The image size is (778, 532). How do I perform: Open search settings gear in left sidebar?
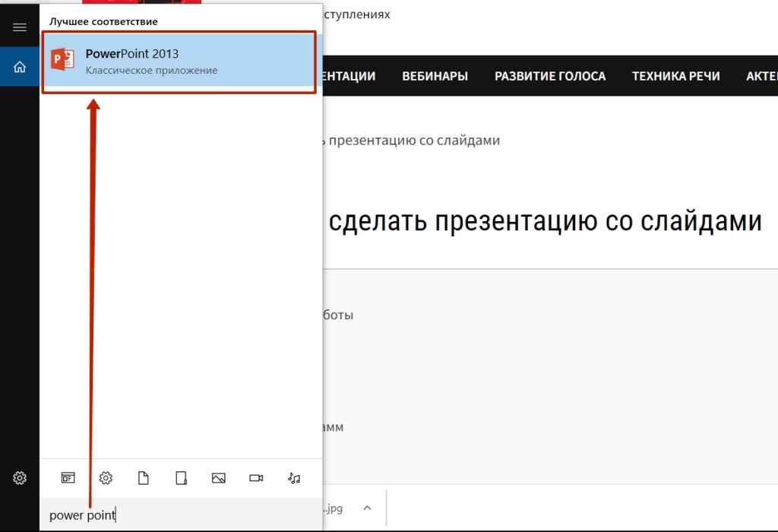tap(20, 478)
